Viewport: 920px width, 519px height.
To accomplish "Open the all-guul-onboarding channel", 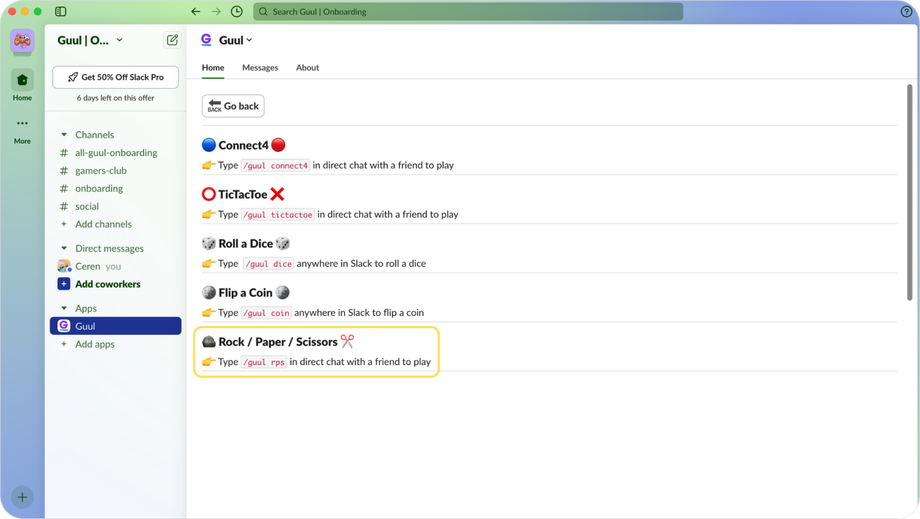I will point(116,152).
